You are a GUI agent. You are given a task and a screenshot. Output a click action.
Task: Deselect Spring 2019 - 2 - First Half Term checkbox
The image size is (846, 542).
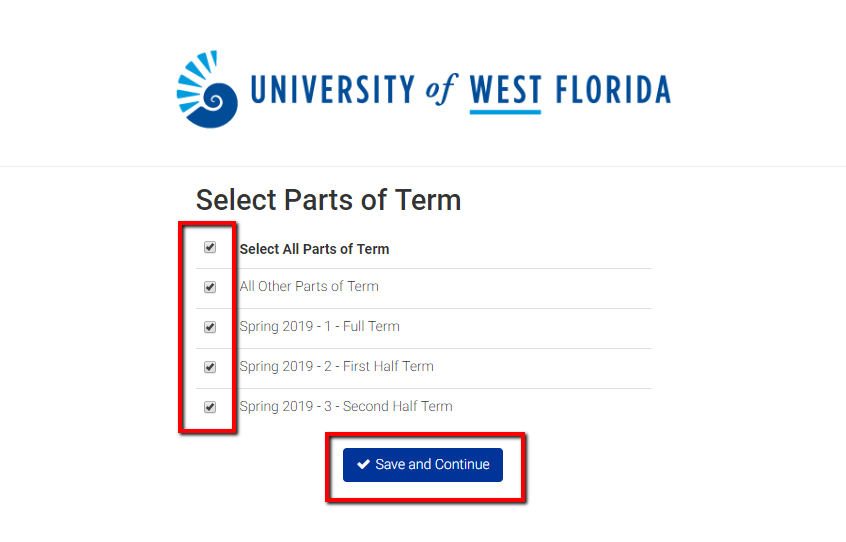pos(210,367)
